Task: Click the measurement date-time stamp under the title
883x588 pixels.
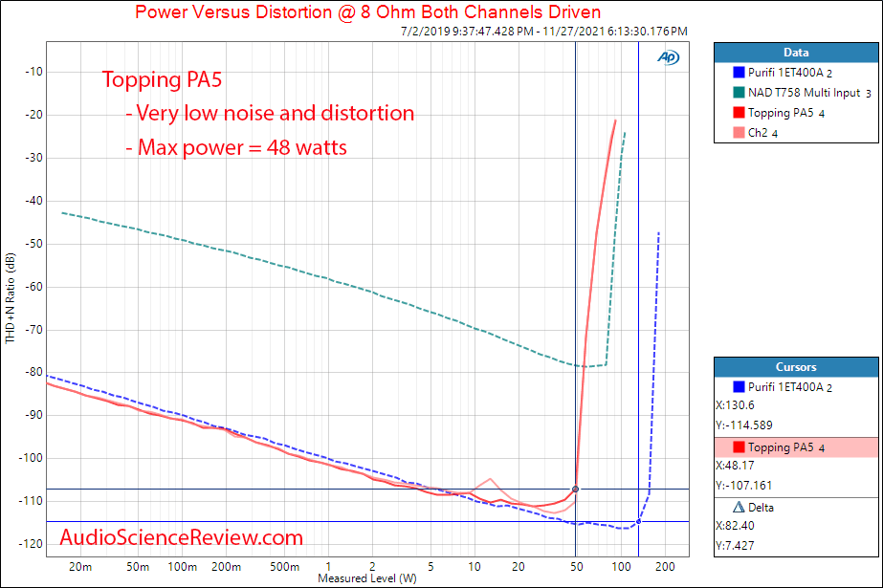Action: tap(544, 32)
